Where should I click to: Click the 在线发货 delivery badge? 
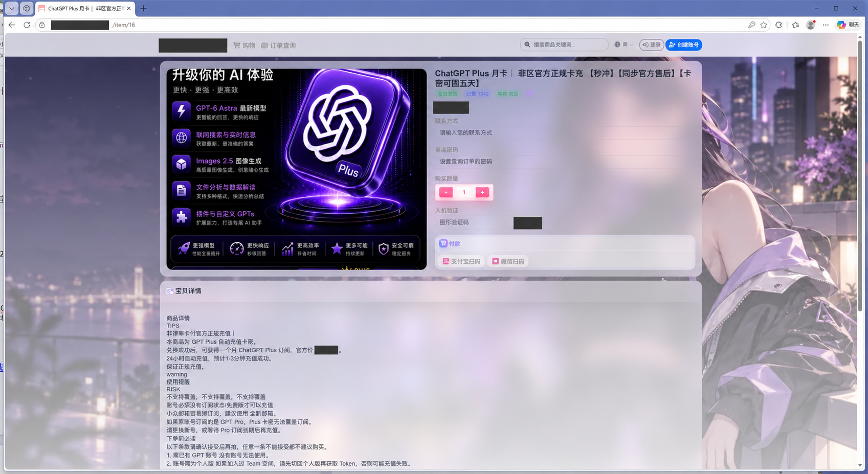tap(448, 94)
